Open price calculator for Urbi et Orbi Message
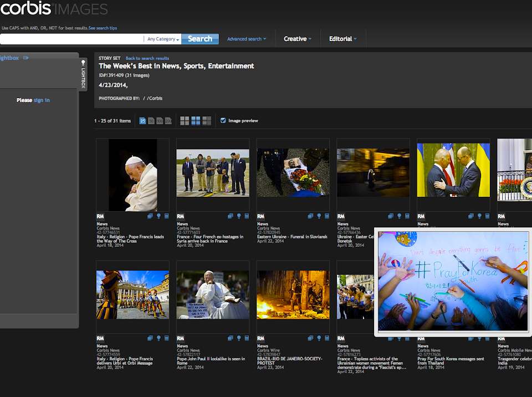This screenshot has height=397, width=532. pos(167,338)
